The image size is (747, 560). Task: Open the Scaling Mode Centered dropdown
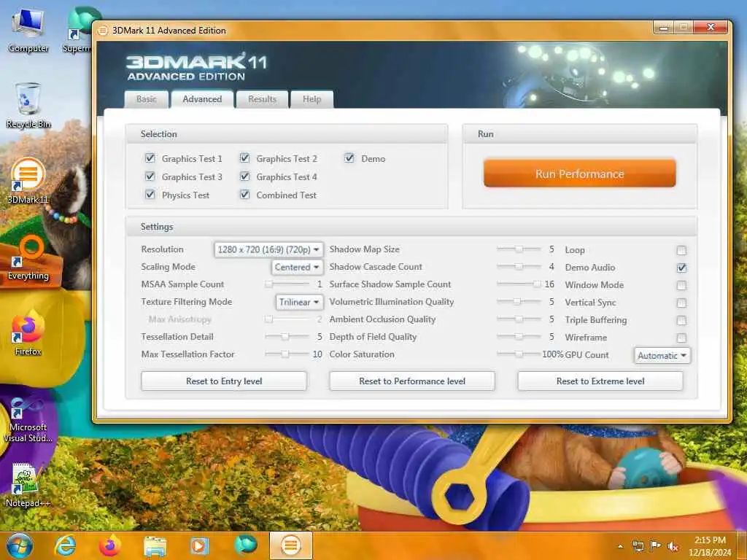pos(297,267)
